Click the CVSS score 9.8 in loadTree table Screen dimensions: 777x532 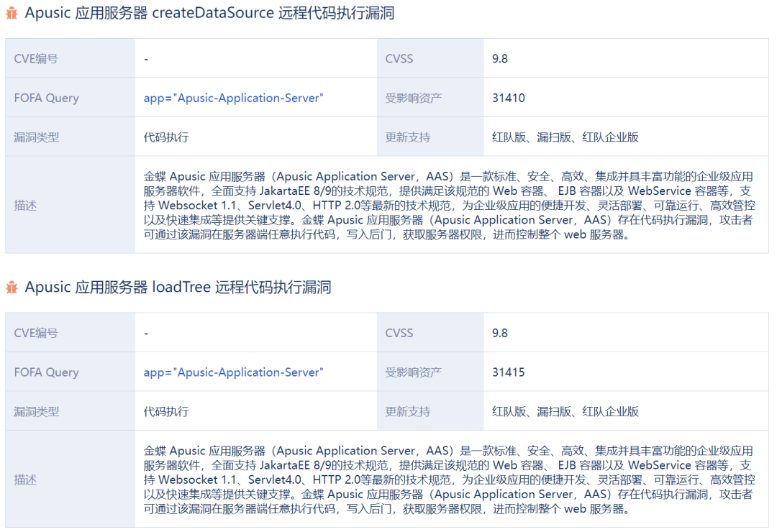coord(500,334)
